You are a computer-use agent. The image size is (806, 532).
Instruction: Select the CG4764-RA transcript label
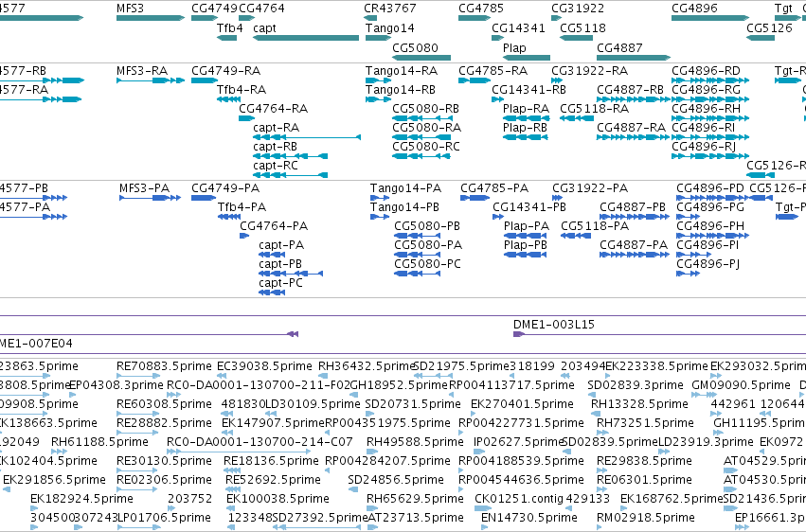click(x=273, y=108)
